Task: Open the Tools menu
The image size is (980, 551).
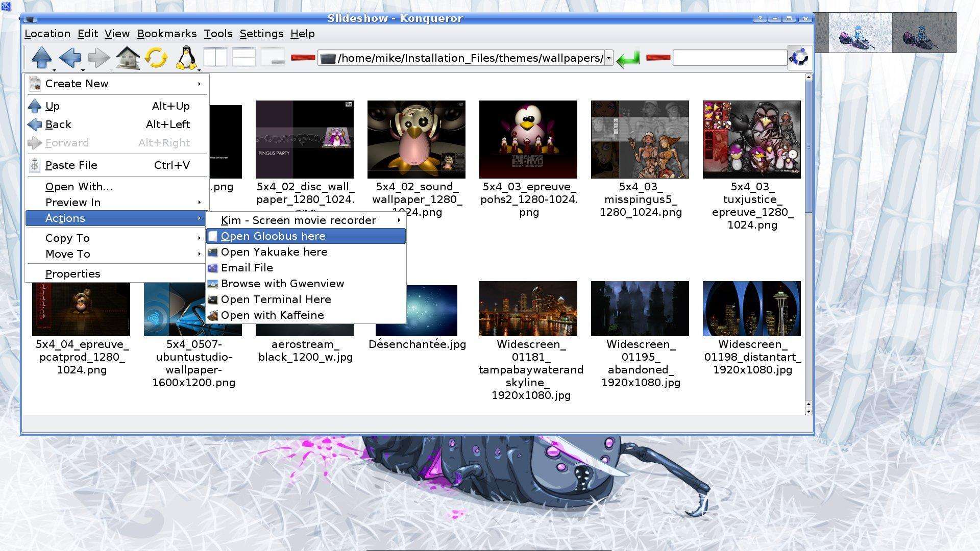Action: click(x=218, y=34)
